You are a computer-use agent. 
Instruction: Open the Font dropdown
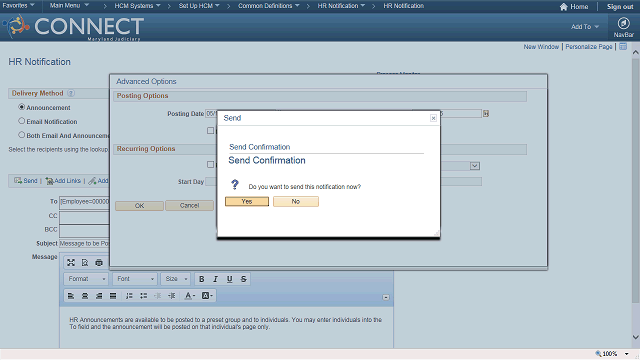click(135, 279)
